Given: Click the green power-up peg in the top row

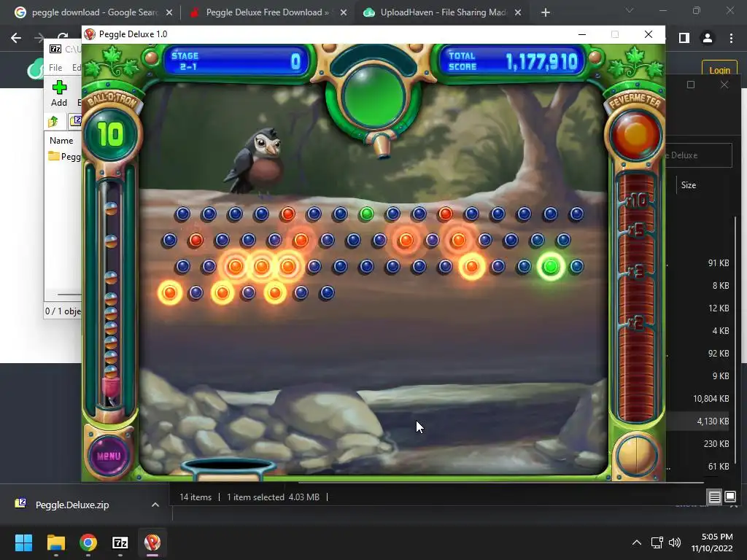Looking at the screenshot, I should 366,214.
